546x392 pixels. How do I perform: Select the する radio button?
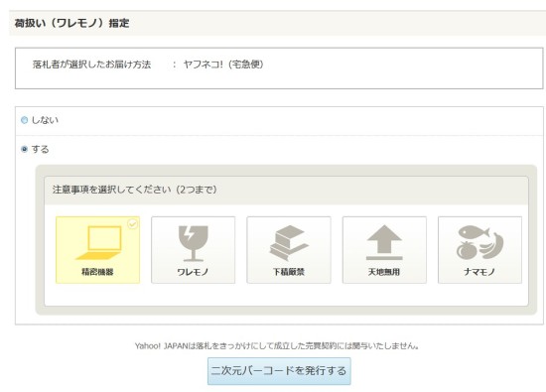pos(24,149)
